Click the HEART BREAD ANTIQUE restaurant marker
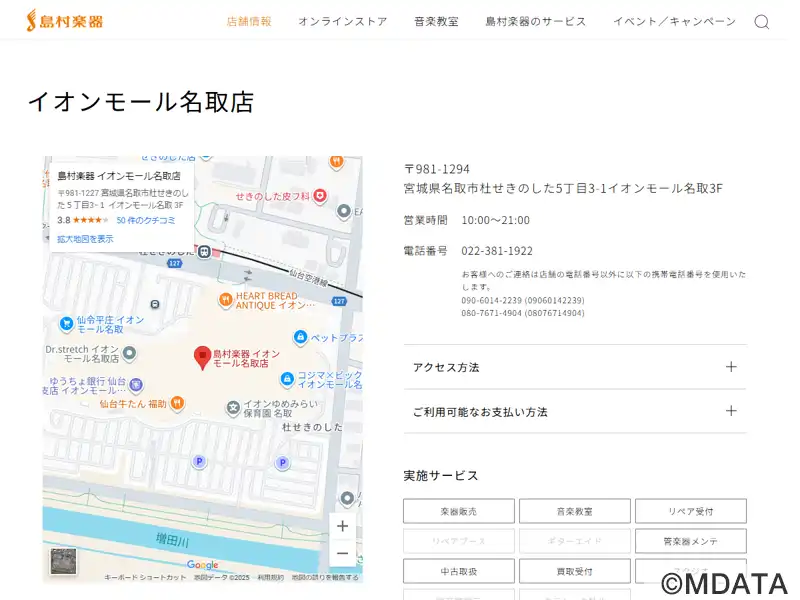Screen dimensions: 800x600 226,299
